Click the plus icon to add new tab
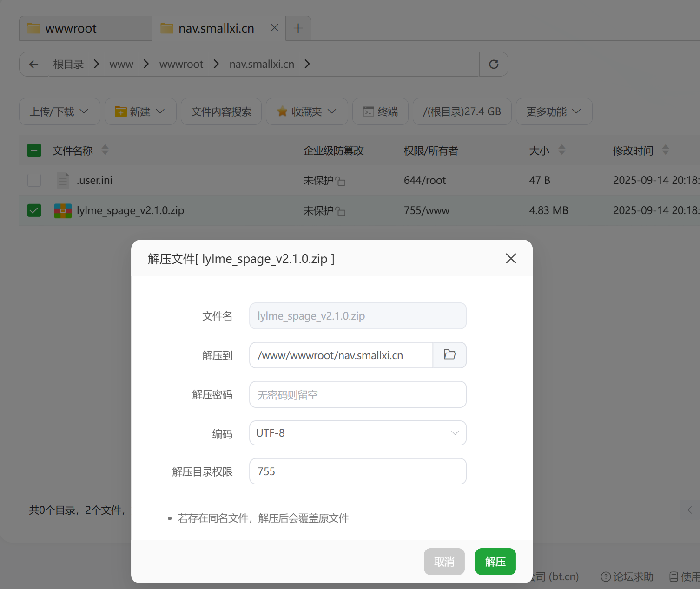This screenshot has width=700, height=589. [298, 28]
